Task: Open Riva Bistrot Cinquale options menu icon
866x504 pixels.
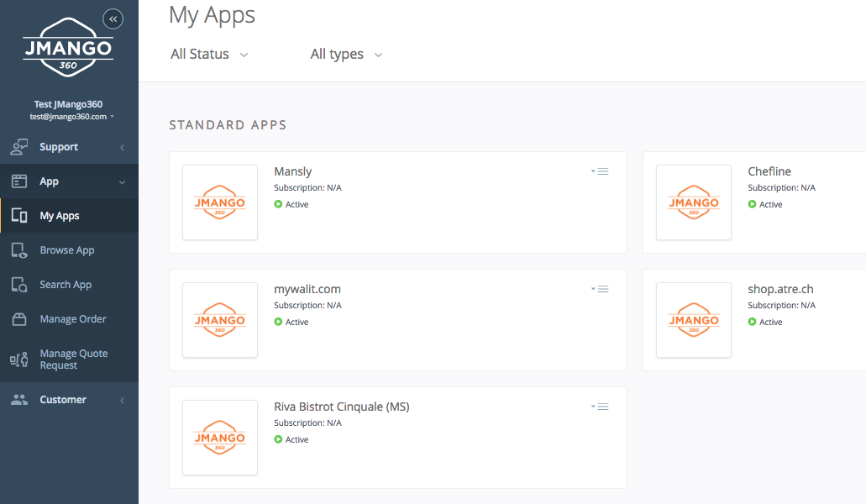Action: point(600,407)
